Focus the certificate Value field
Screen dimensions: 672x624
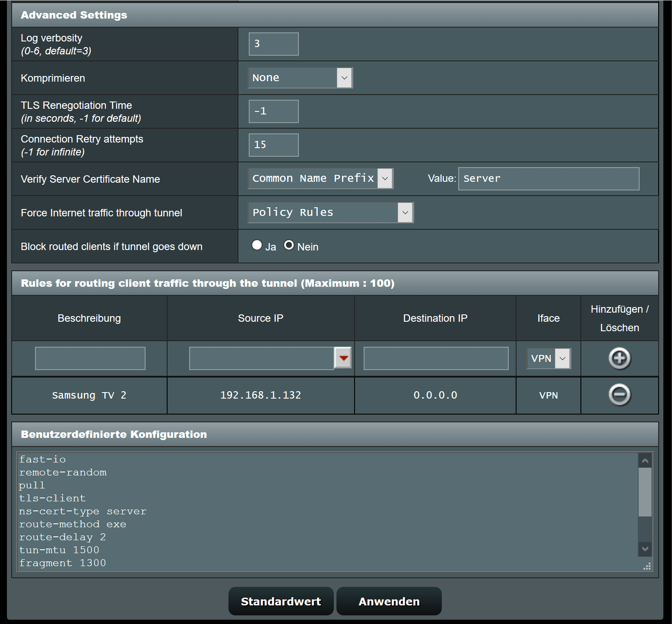[x=548, y=179]
